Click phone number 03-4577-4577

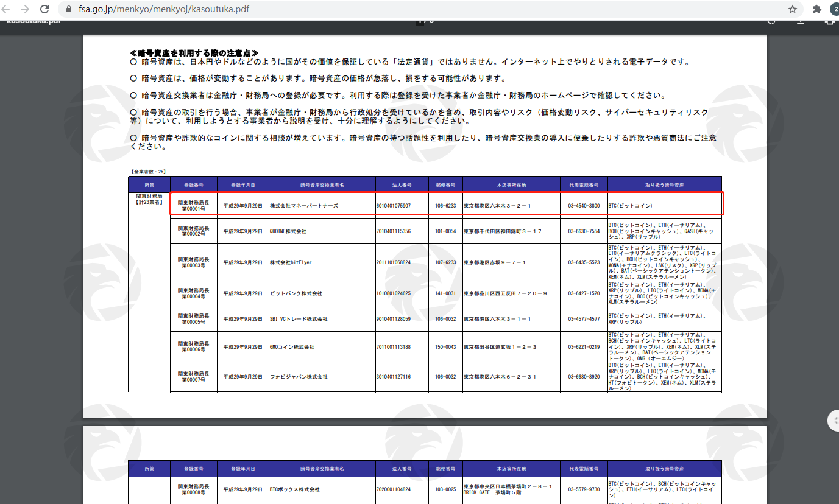coord(584,319)
